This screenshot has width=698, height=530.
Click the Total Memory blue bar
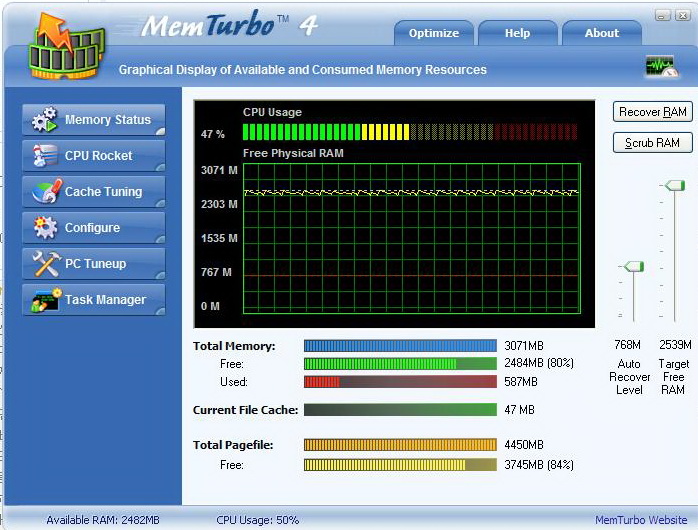pyautogui.click(x=400, y=346)
